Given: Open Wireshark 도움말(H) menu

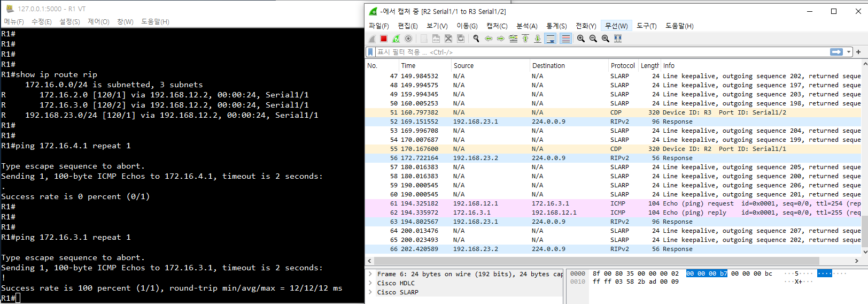Looking at the screenshot, I should pos(679,26).
